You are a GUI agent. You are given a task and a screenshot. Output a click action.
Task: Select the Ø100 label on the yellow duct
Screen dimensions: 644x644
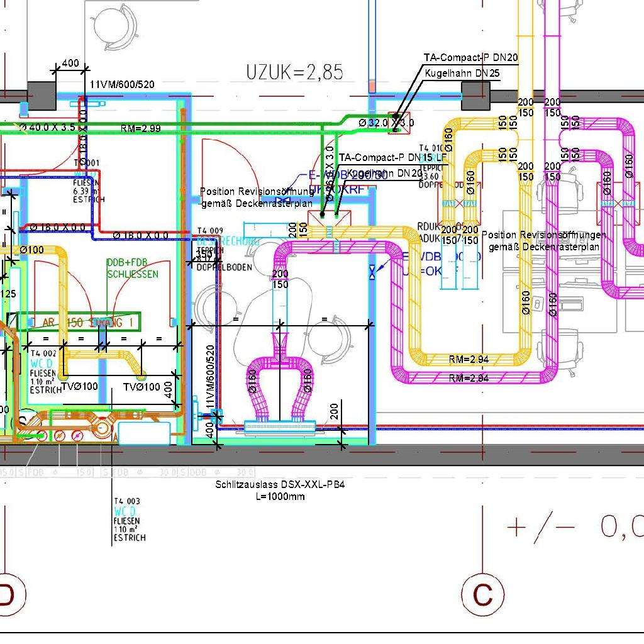[x=31, y=250]
